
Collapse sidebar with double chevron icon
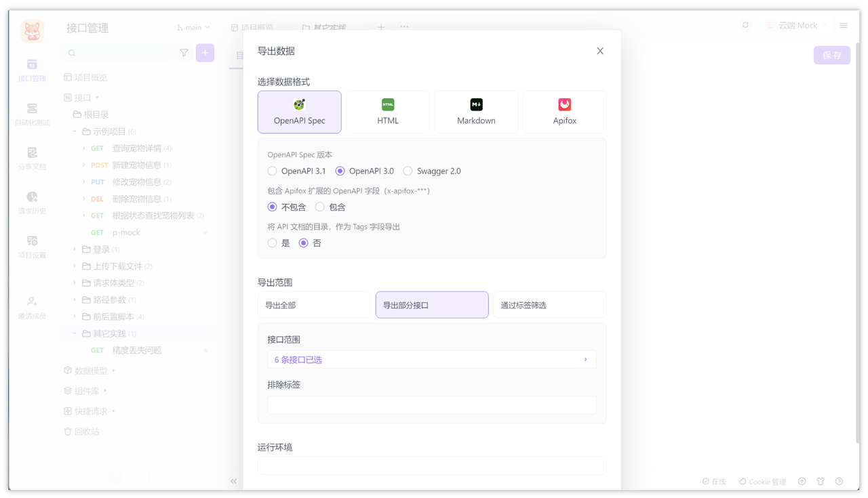(x=233, y=481)
